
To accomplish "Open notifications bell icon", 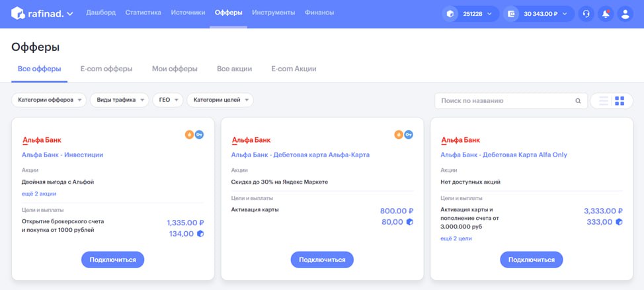I will [606, 14].
